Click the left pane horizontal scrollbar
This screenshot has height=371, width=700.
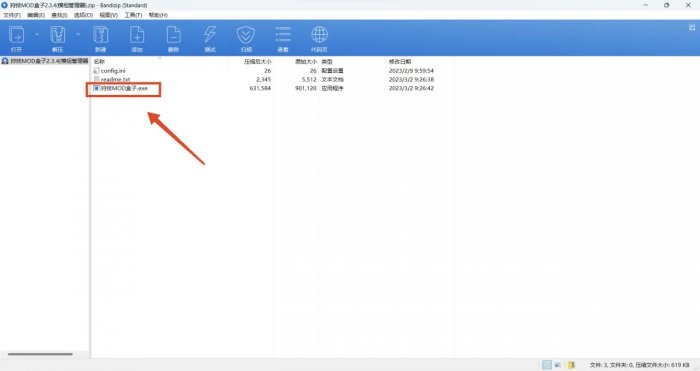point(40,354)
